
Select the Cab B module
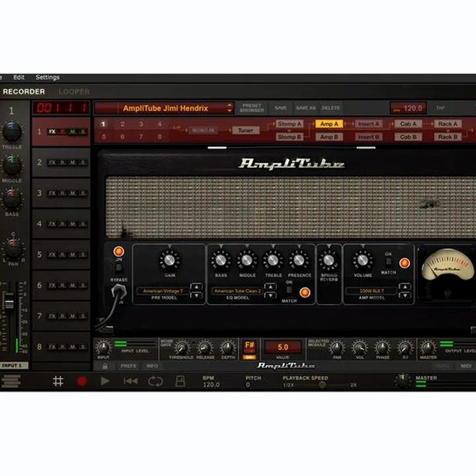(x=408, y=138)
